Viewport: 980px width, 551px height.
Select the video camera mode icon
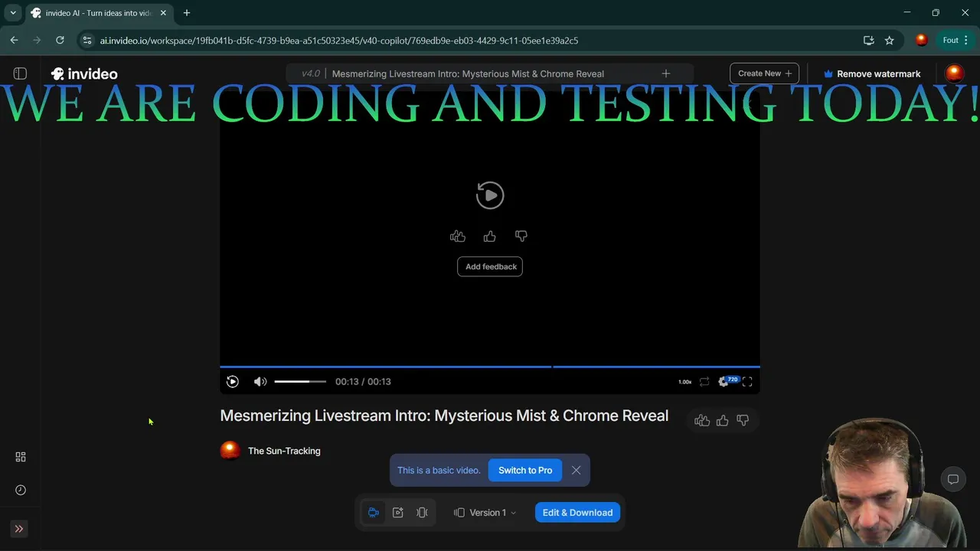pyautogui.click(x=374, y=513)
